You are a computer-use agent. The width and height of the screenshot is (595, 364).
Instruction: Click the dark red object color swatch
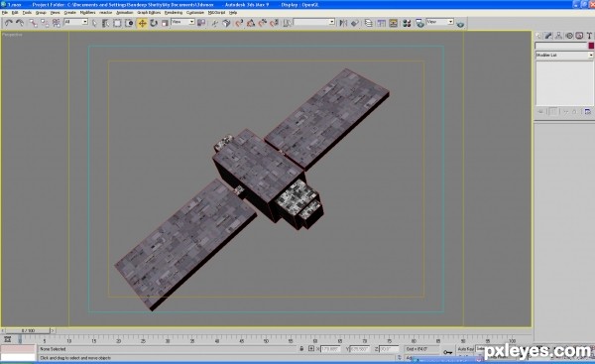[591, 46]
